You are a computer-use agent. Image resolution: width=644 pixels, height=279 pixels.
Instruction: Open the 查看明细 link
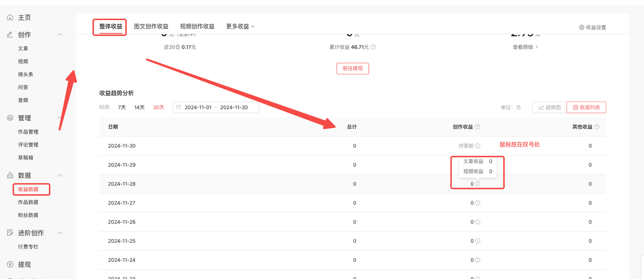(x=525, y=47)
